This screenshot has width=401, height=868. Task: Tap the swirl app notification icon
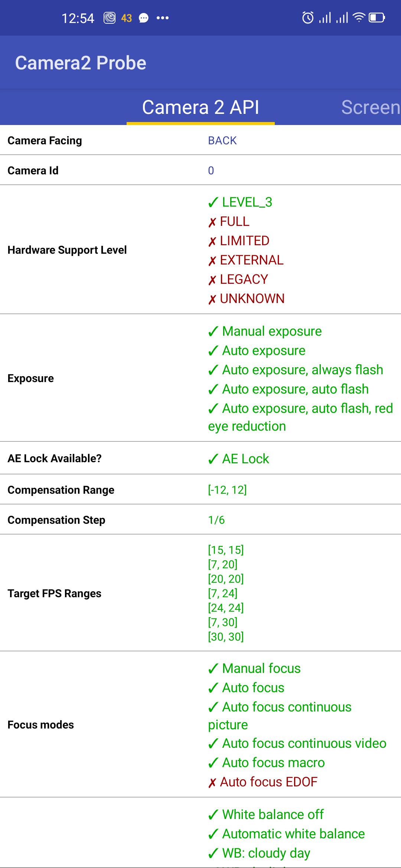pyautogui.click(x=110, y=18)
